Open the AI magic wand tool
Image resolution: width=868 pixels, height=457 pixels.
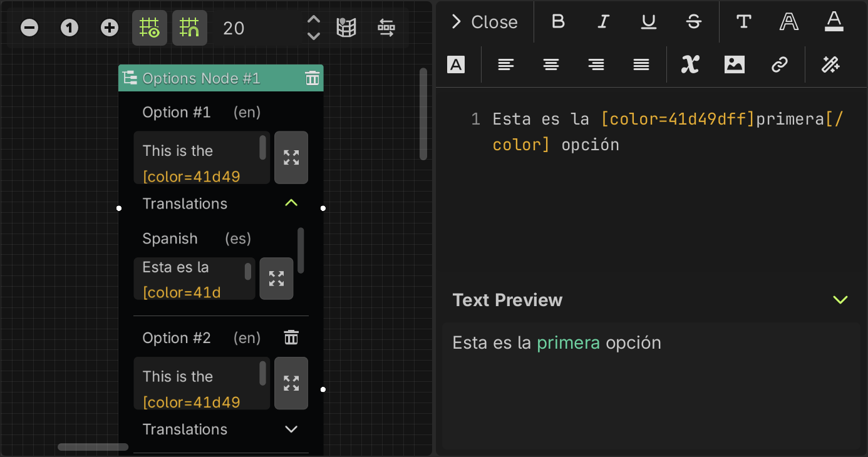pyautogui.click(x=830, y=64)
